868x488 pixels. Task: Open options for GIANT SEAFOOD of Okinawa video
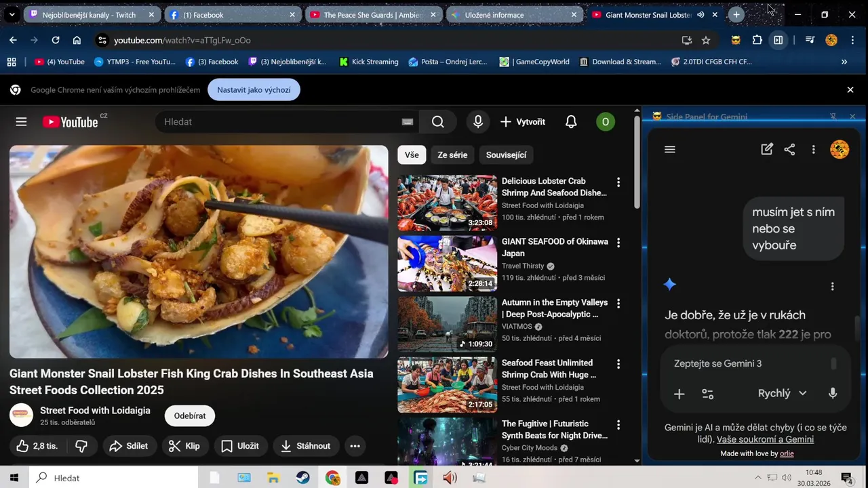click(618, 243)
